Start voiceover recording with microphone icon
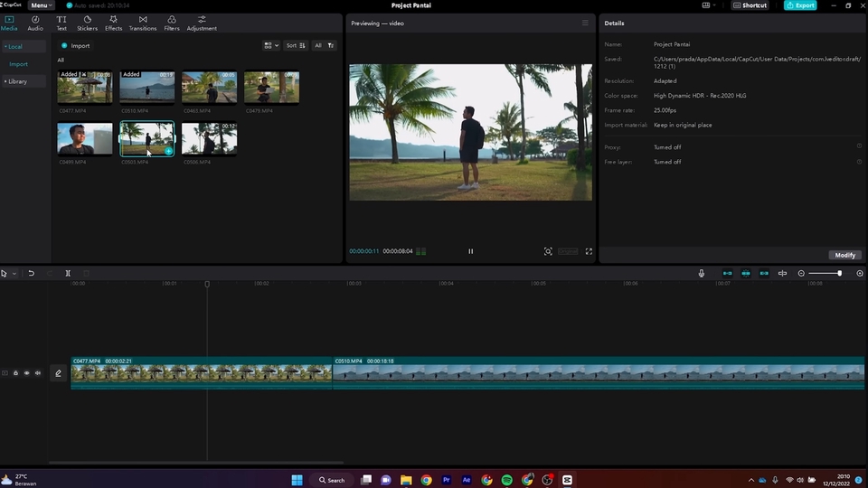 tap(702, 273)
